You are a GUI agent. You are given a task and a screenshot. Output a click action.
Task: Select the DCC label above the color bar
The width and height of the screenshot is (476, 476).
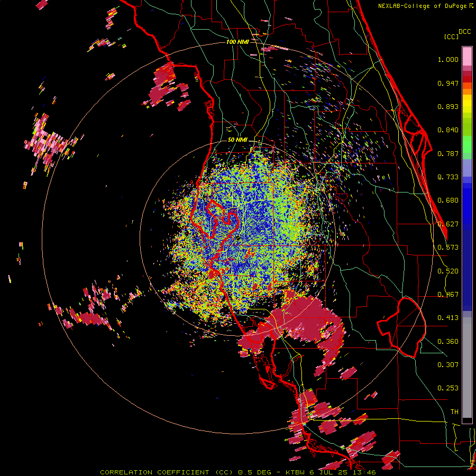pos(464,32)
